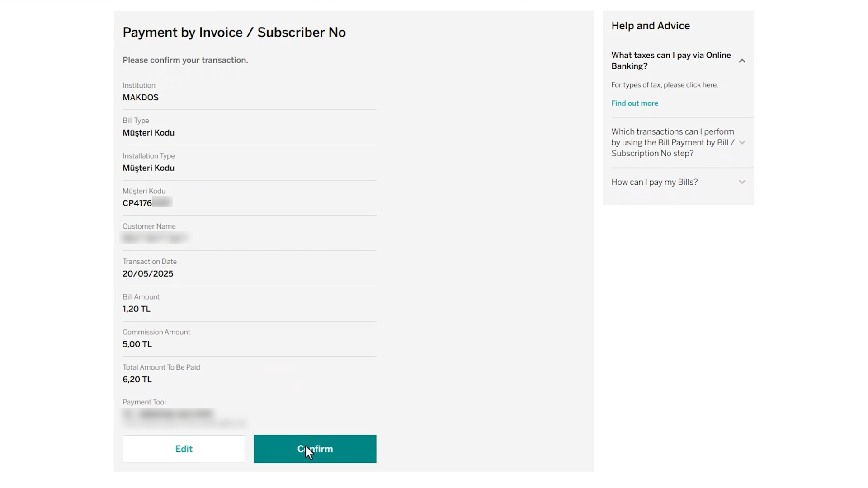The image size is (868, 488).
Task: Click the total amount 6,20 TL
Action: point(137,379)
